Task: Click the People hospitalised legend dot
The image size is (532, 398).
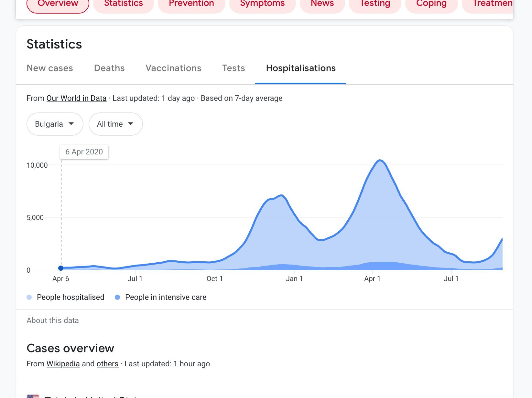Action: pos(29,297)
